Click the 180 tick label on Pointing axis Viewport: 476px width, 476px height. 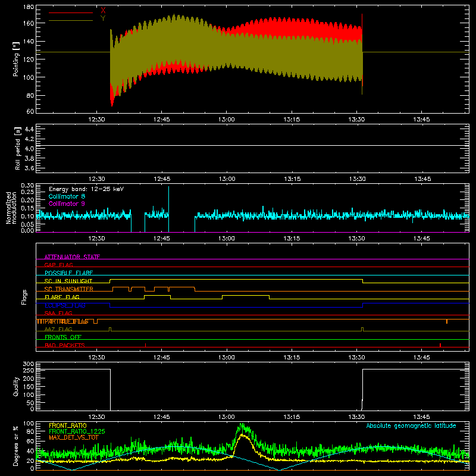pyautogui.click(x=29, y=7)
